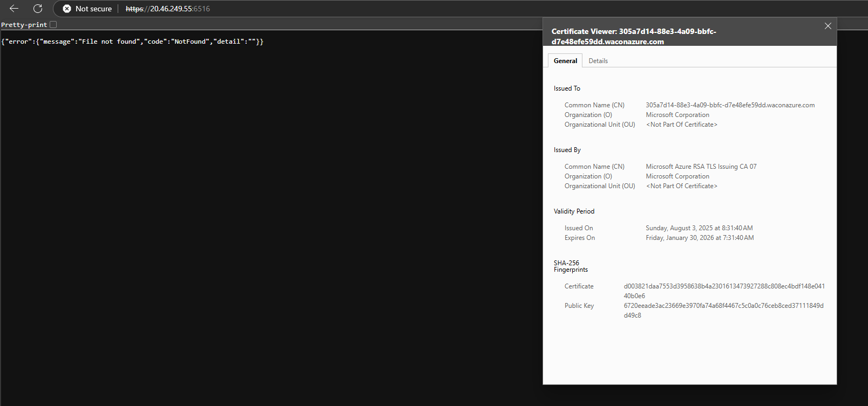This screenshot has height=406, width=868.
Task: Close the Certificate Viewer dialog
Action: (x=828, y=26)
